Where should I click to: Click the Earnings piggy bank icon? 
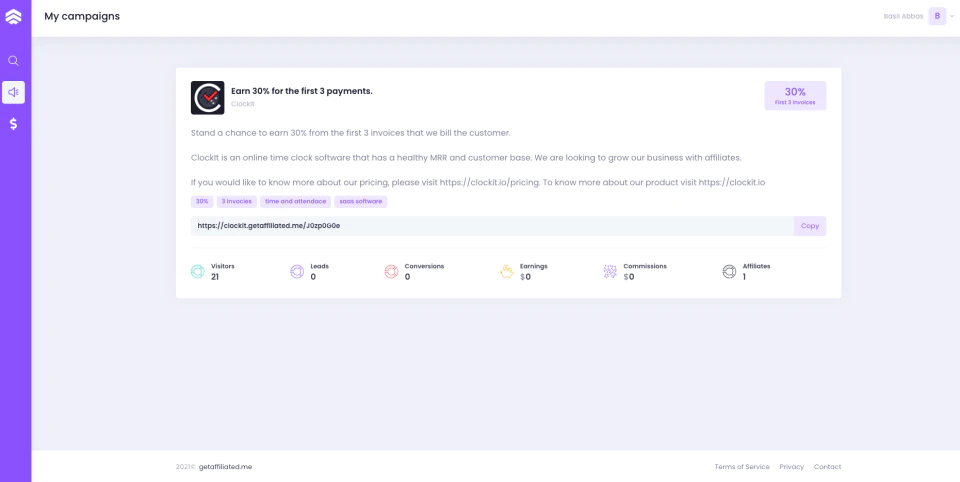coord(506,272)
